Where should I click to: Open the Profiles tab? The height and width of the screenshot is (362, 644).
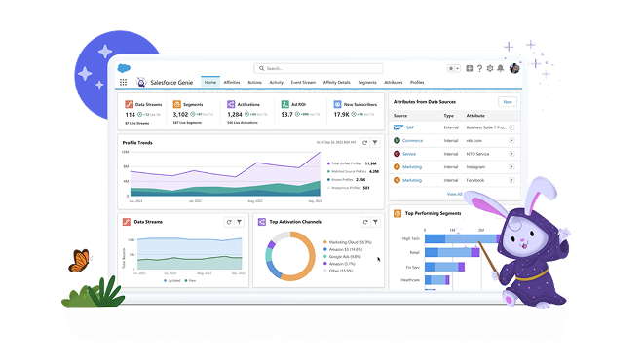[417, 82]
